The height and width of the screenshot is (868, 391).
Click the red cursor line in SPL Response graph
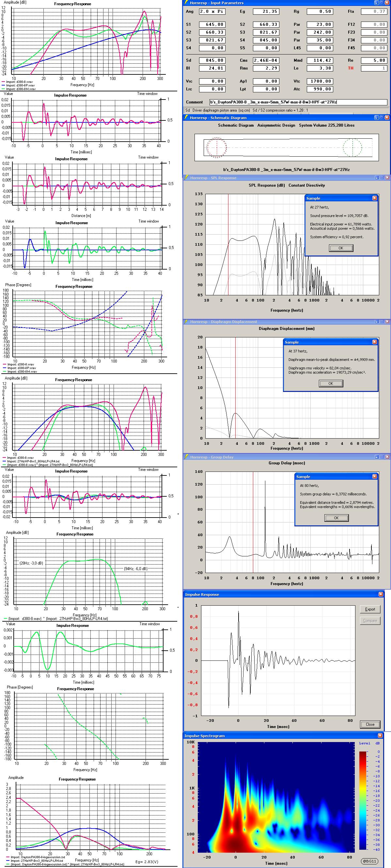(x=228, y=244)
